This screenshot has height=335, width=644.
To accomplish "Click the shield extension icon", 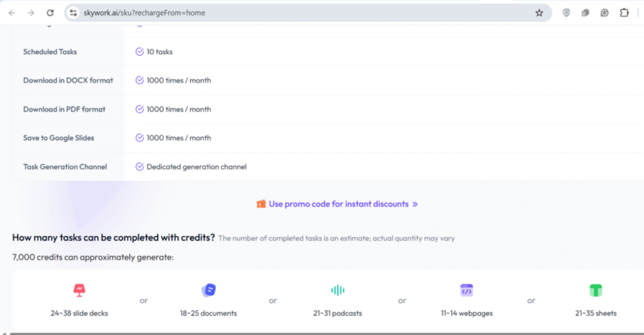I will click(566, 13).
